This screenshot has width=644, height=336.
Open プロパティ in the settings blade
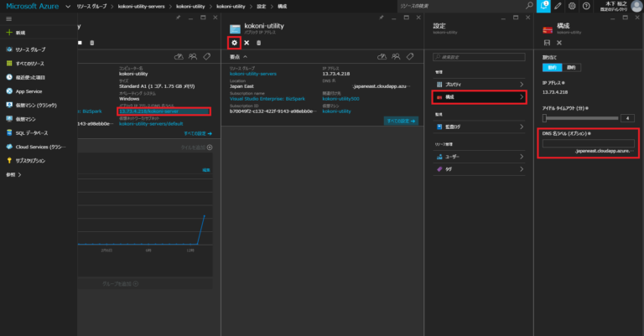479,85
